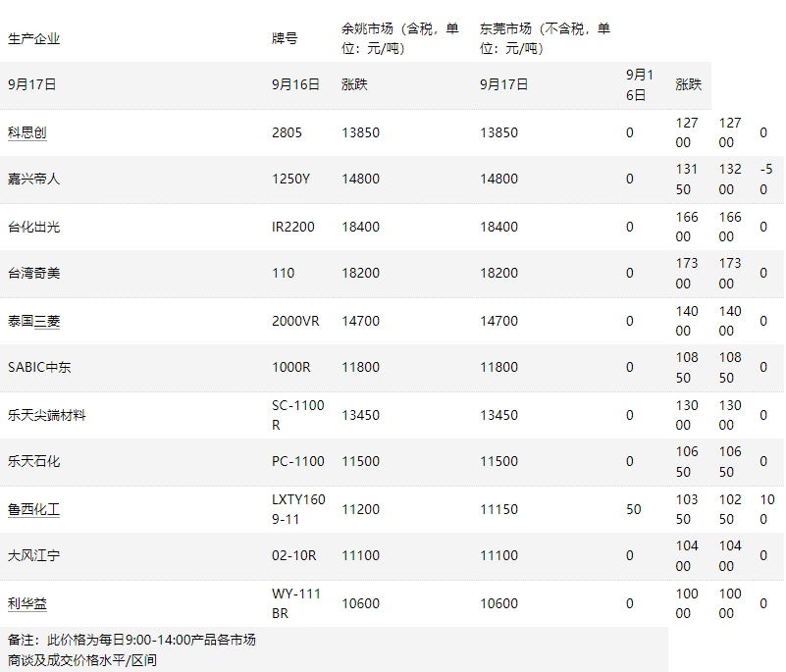786x672 pixels.
Task: Click grade code 1000R
Action: point(290,367)
